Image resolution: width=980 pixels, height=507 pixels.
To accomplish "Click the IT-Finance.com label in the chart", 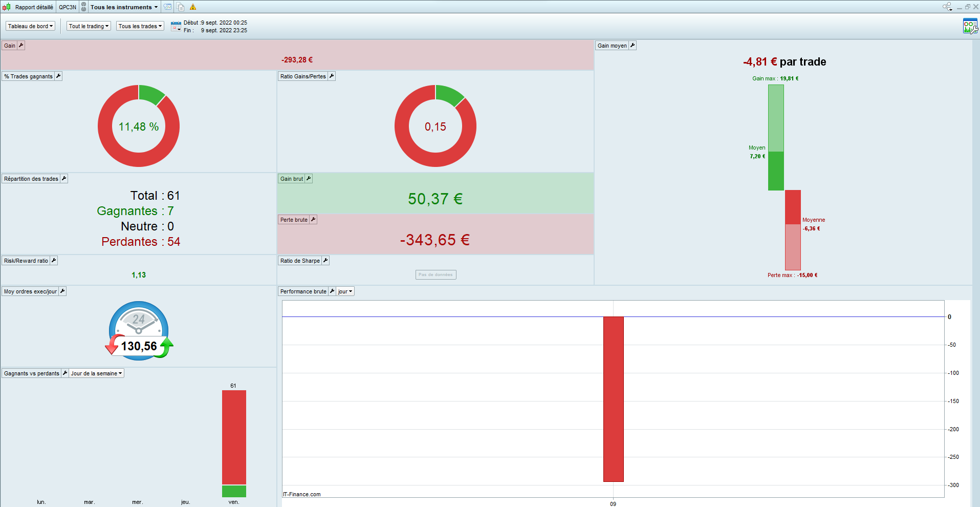I will [x=302, y=494].
